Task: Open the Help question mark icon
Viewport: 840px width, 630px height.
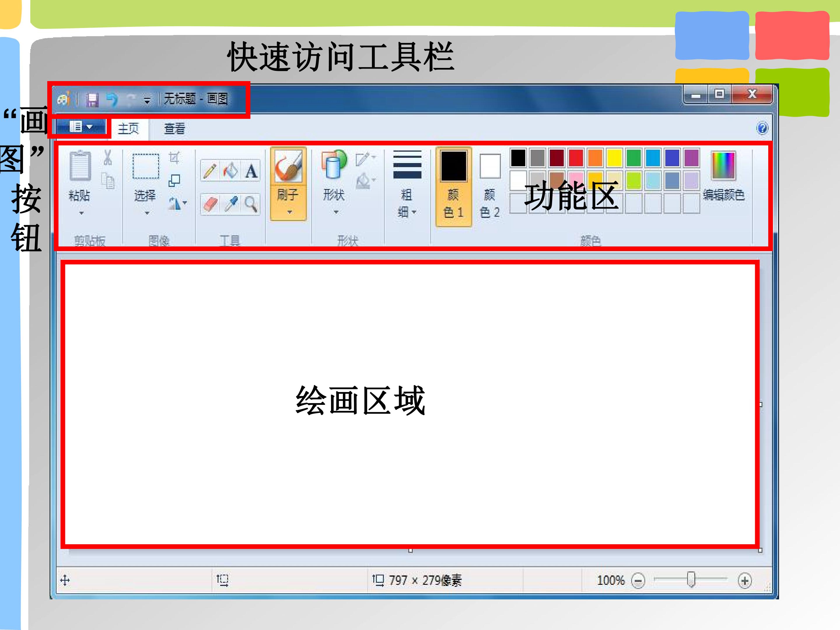Action: click(x=762, y=128)
